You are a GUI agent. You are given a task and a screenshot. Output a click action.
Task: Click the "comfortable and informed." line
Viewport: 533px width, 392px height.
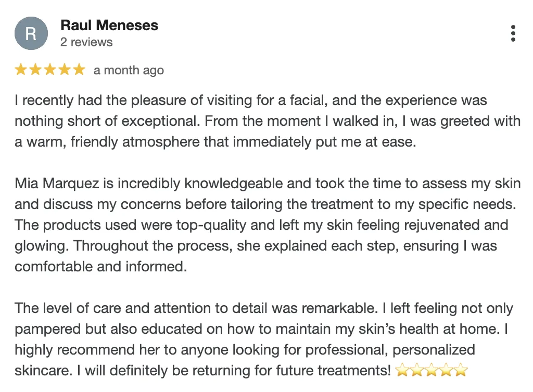coord(101,267)
